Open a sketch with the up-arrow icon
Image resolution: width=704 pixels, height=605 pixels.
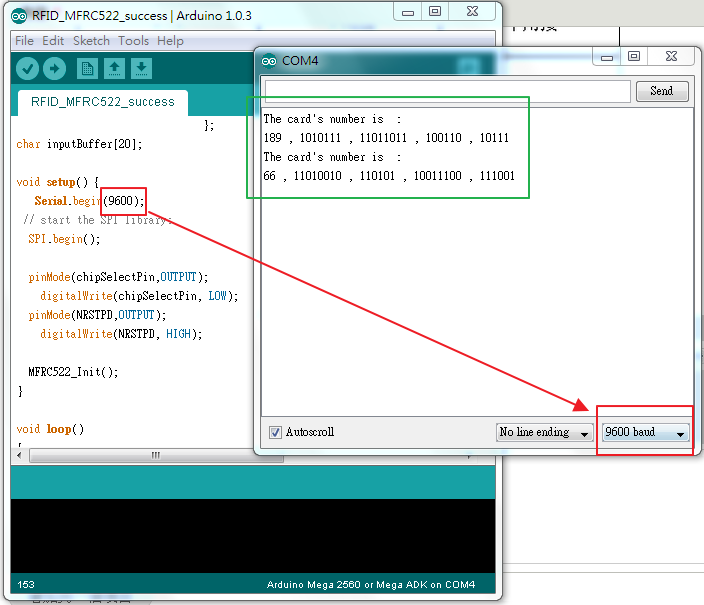[114, 69]
